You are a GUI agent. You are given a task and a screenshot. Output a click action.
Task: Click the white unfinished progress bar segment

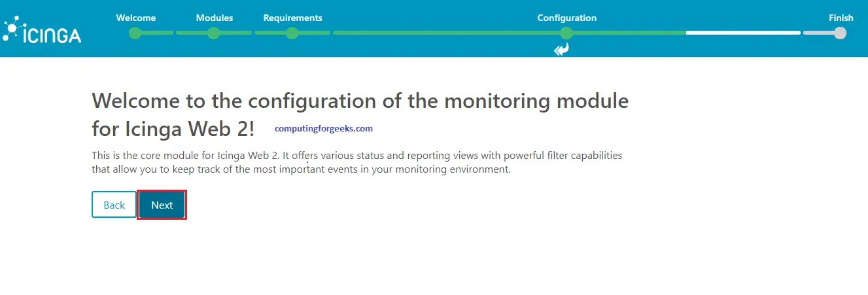coord(743,33)
